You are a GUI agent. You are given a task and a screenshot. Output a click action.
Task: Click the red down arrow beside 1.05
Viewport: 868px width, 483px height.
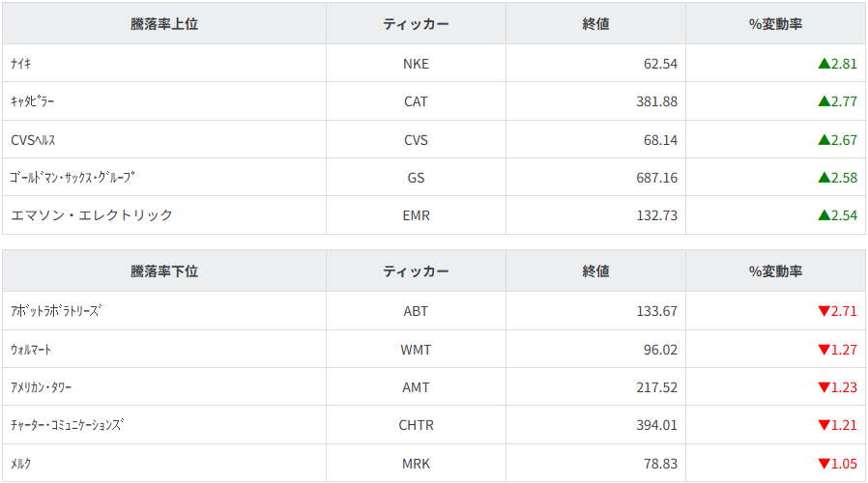[824, 464]
